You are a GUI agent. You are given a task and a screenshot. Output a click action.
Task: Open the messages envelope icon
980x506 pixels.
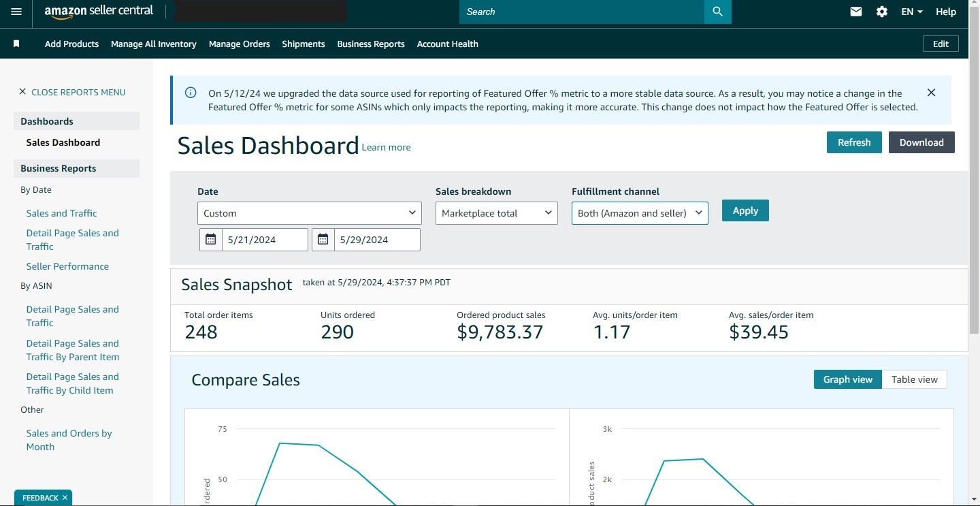pyautogui.click(x=856, y=12)
